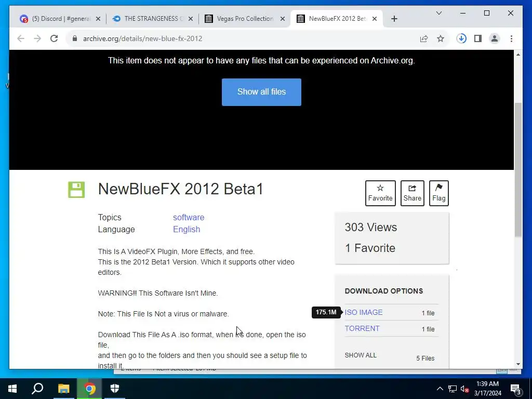The height and width of the screenshot is (399, 532).
Task: Favorite this archive item
Action: (x=380, y=193)
